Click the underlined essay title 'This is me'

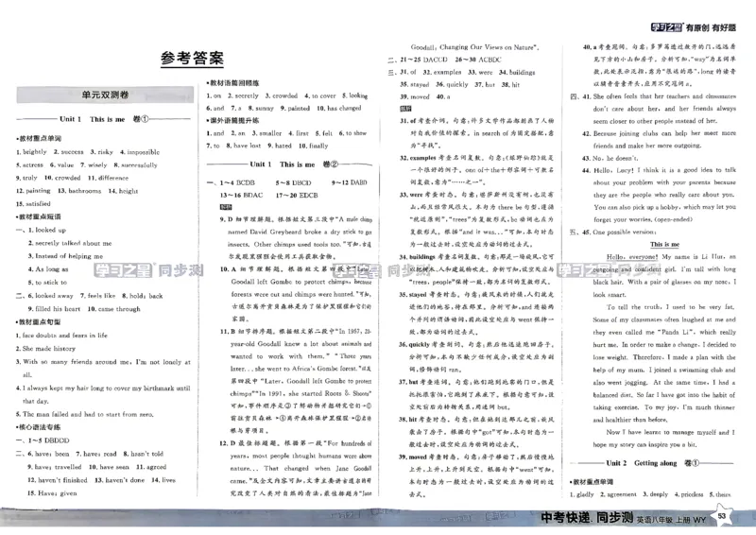[665, 245]
